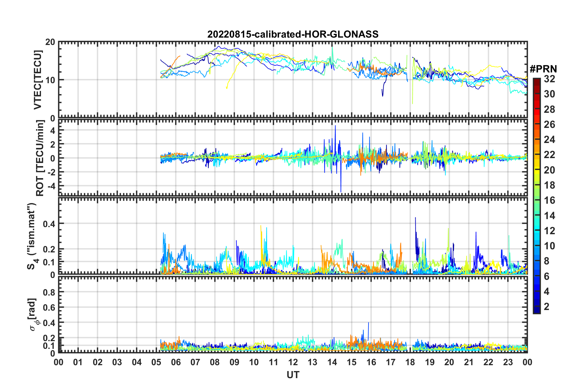The height and width of the screenshot is (392, 586).
Task: Click the #PRN colorbar title
Action: click(x=543, y=69)
